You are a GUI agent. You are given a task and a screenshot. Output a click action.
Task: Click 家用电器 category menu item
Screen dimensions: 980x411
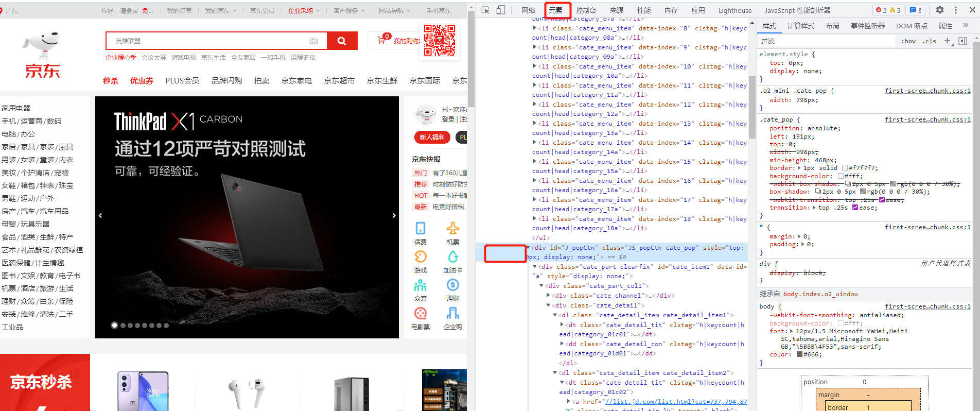pos(16,108)
